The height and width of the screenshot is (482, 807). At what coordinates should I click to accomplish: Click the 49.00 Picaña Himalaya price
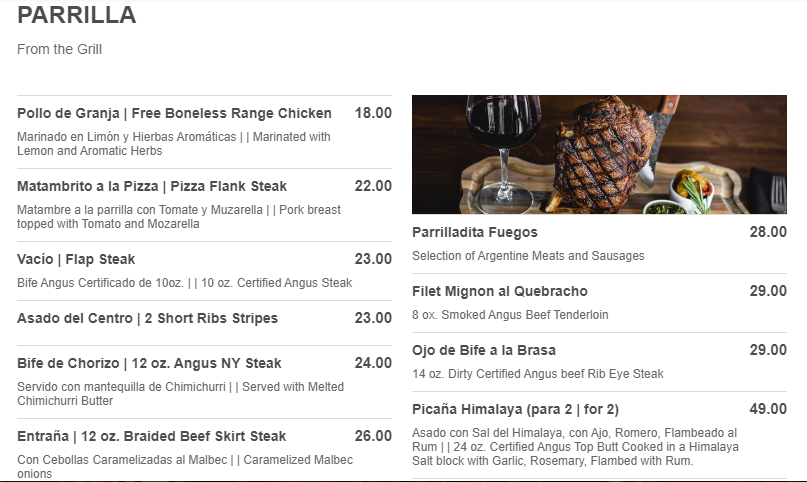[768, 409]
